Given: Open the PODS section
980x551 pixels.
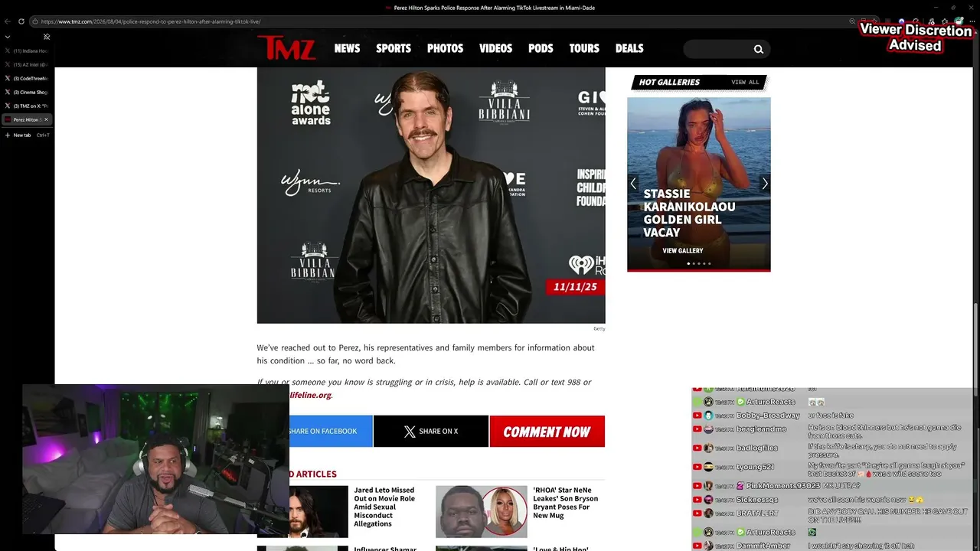Looking at the screenshot, I should point(541,48).
